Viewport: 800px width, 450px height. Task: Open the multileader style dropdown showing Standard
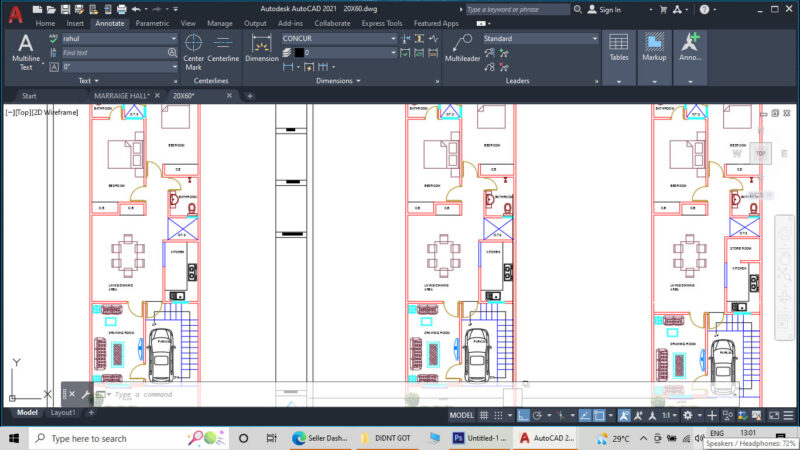pyautogui.click(x=540, y=38)
